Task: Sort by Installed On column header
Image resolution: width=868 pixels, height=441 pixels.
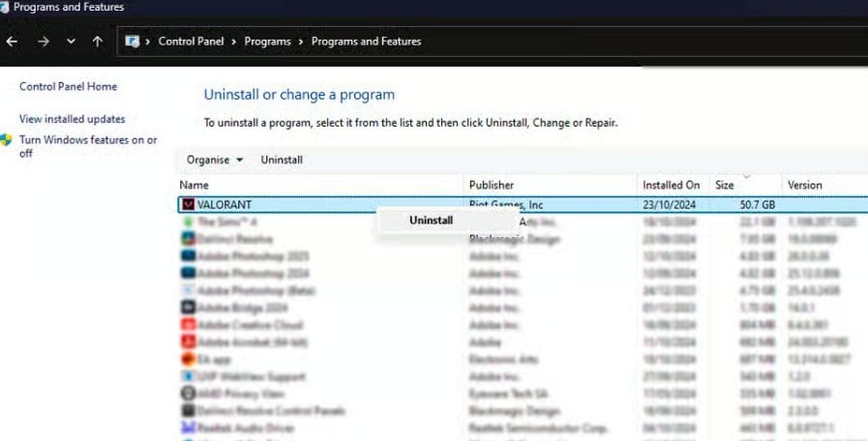Action: [673, 185]
